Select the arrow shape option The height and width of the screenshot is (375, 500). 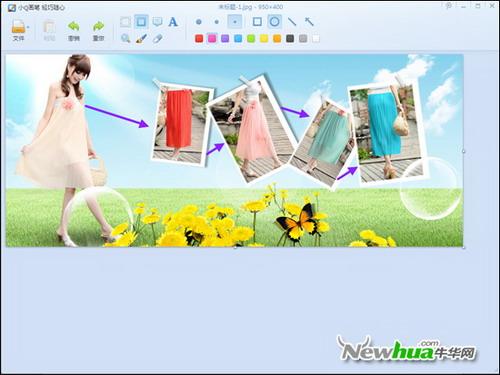[309, 22]
